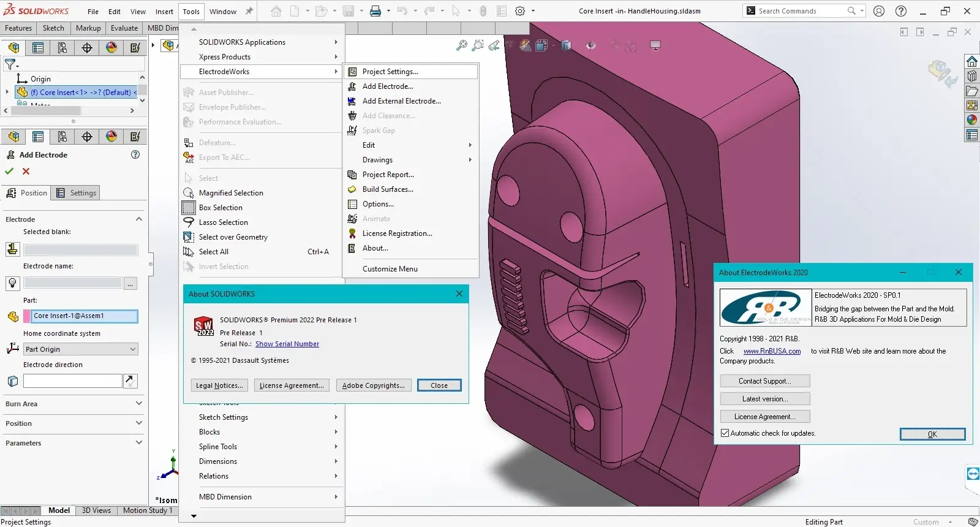Click Adobe Copyrights... button
The width and height of the screenshot is (980, 527).
373,385
